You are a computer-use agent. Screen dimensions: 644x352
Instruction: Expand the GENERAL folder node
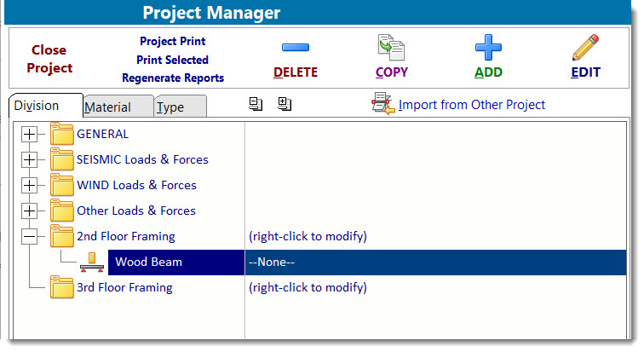(30, 134)
